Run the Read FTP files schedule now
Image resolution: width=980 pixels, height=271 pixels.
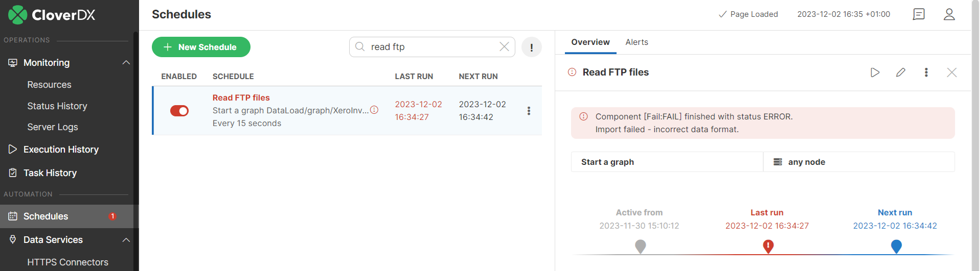[875, 72]
